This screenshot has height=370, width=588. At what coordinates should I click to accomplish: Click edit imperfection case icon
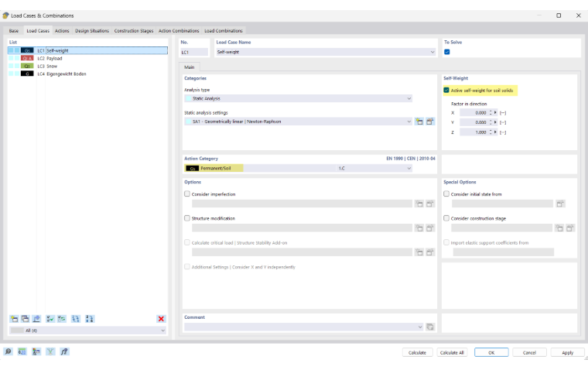[x=430, y=204]
